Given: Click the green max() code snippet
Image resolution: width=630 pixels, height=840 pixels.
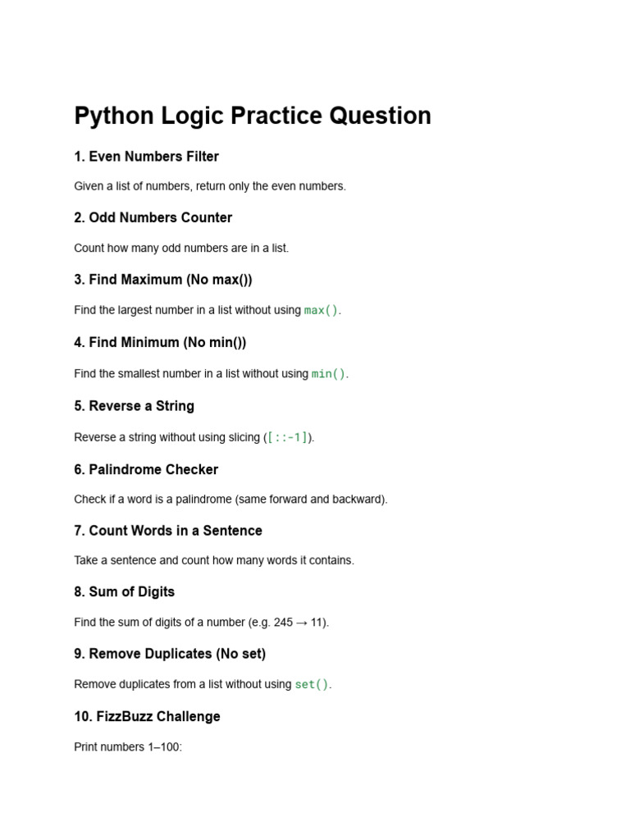Looking at the screenshot, I should [321, 310].
